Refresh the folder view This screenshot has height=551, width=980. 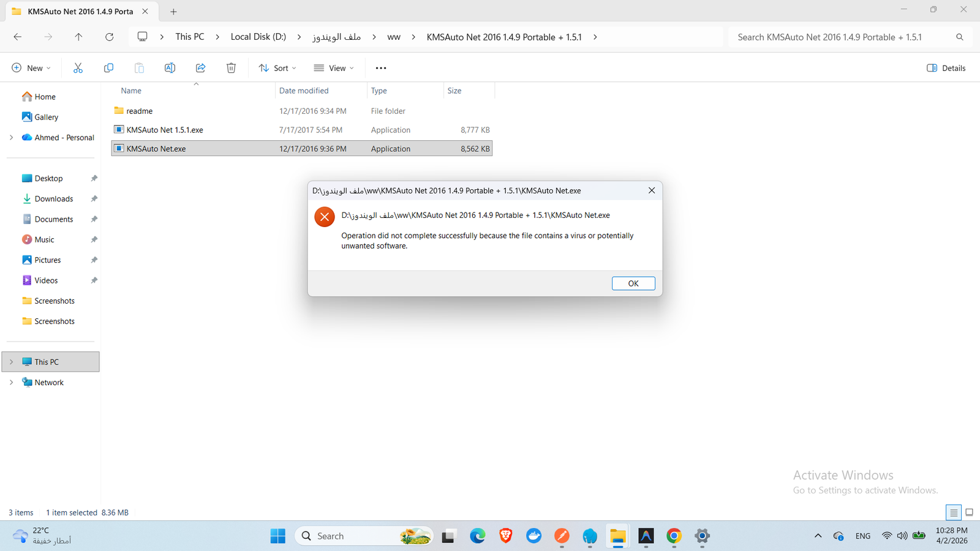click(109, 37)
